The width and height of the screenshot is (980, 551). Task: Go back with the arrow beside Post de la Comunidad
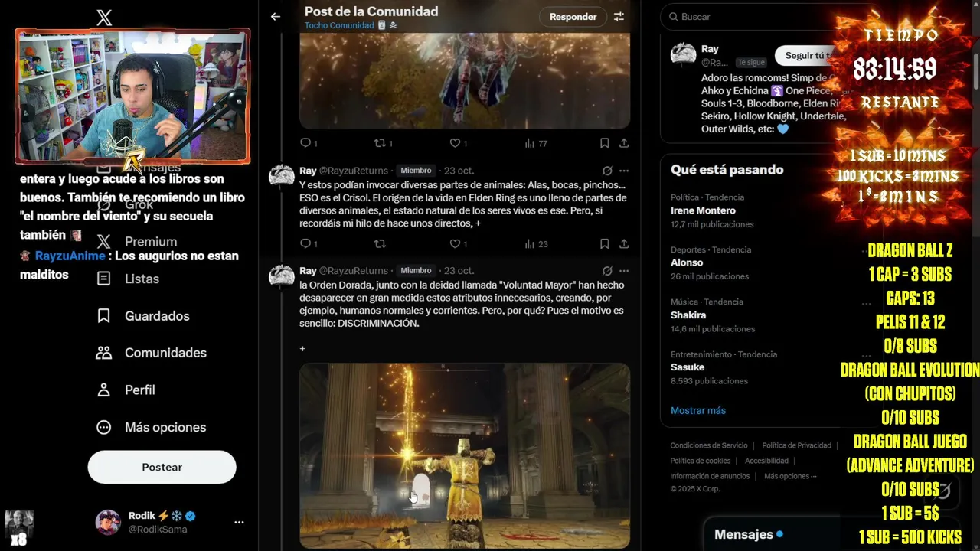[x=276, y=16]
